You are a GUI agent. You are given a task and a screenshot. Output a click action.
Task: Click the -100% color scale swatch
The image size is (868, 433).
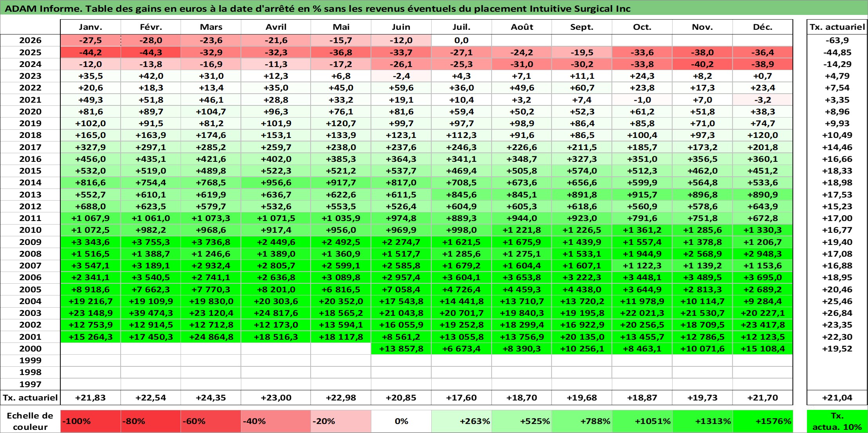(90, 421)
